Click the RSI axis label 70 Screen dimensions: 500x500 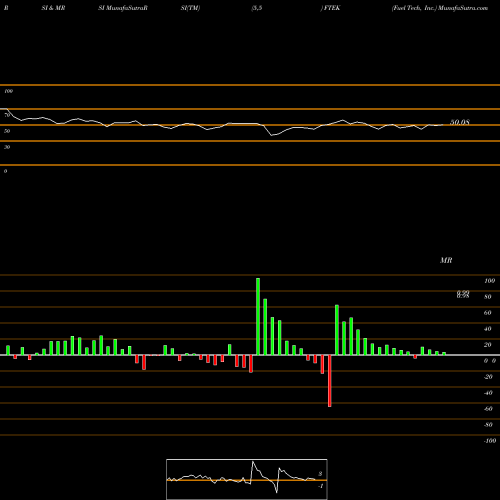point(7,115)
